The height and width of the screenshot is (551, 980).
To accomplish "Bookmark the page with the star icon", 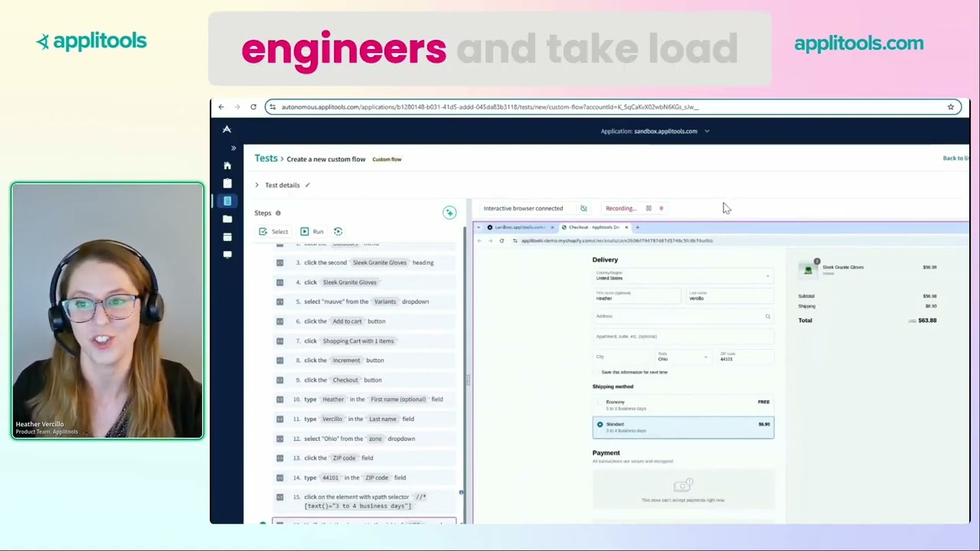I will (x=951, y=107).
